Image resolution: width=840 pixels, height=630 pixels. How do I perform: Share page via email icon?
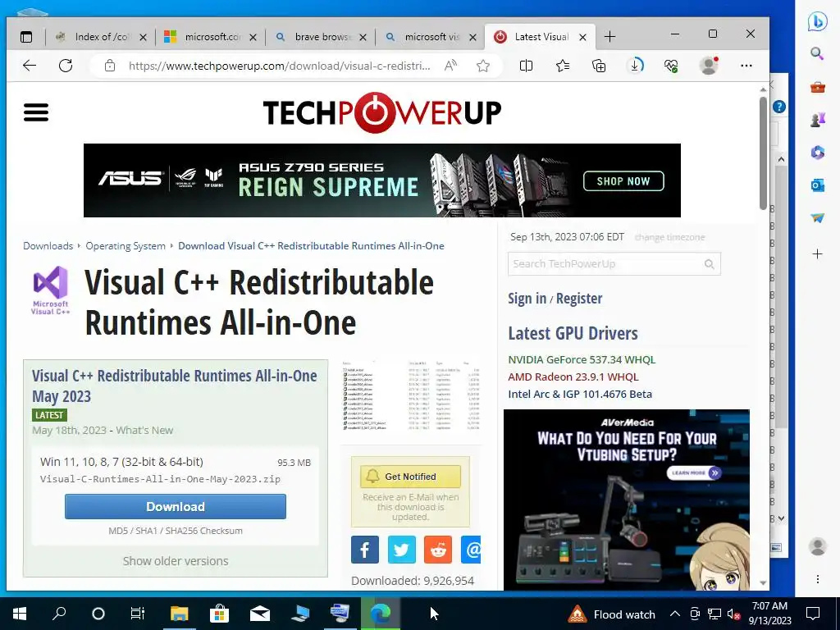471,550
